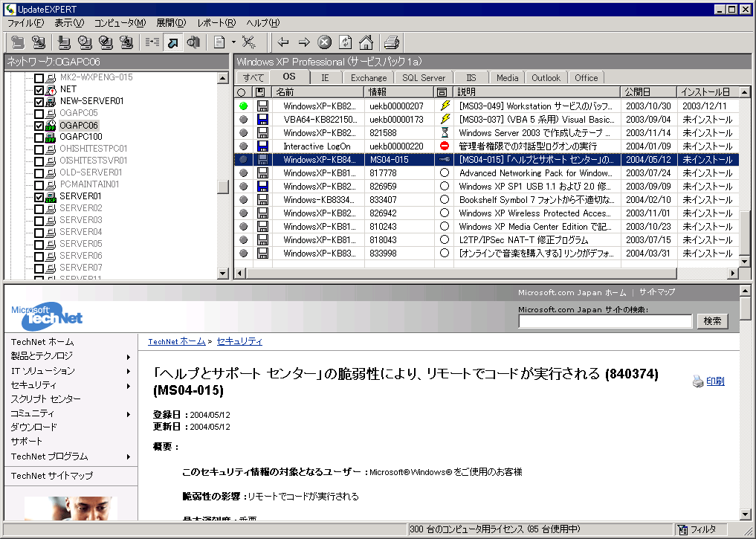Click the update list horizontal scrollbar thumb

[462, 274]
